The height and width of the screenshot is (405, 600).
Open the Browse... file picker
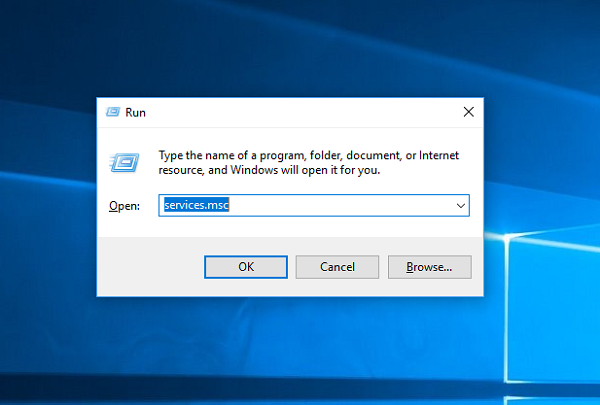(x=428, y=267)
